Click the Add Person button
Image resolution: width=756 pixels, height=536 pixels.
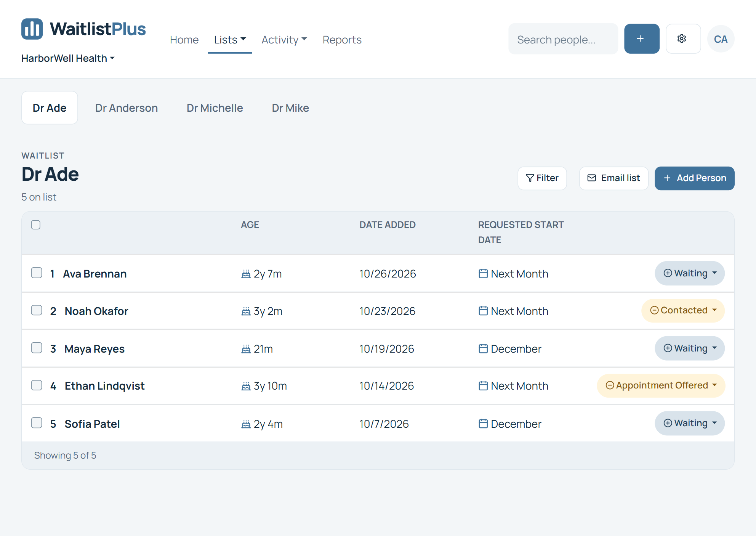[x=695, y=178]
